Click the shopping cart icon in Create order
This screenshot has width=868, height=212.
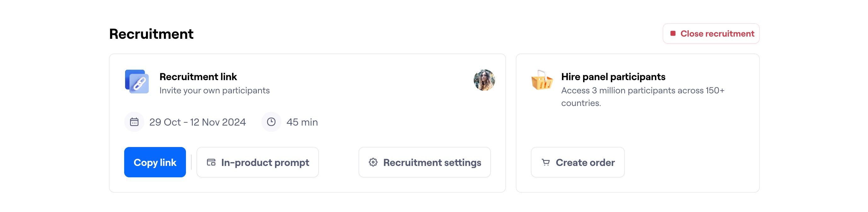546,162
